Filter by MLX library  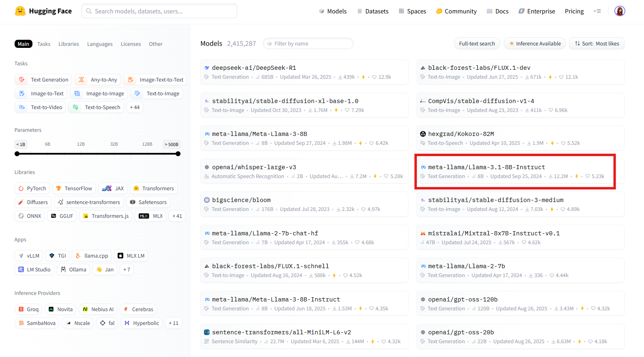[x=150, y=216]
